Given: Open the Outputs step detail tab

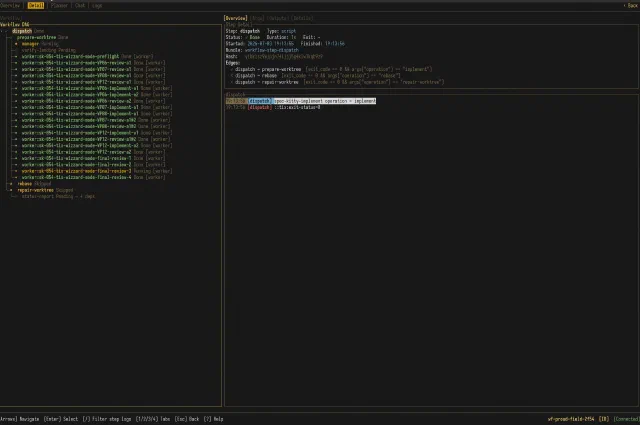Looking at the screenshot, I should click(x=278, y=18).
